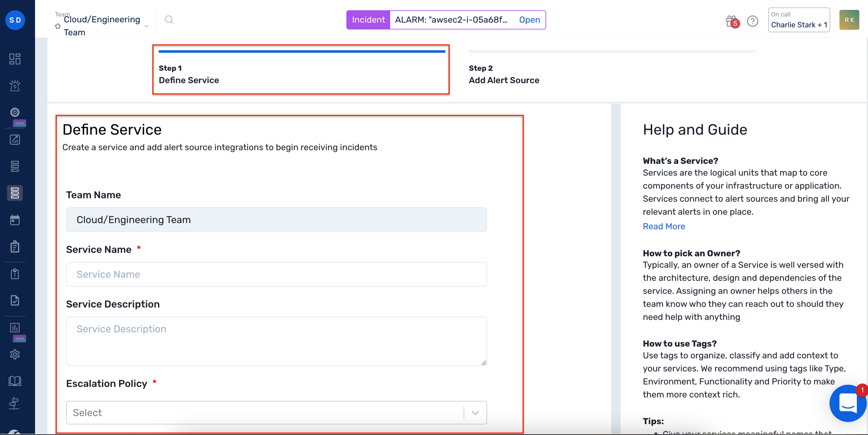Open the settings gear sidebar icon
The width and height of the screenshot is (868, 435).
(15, 354)
